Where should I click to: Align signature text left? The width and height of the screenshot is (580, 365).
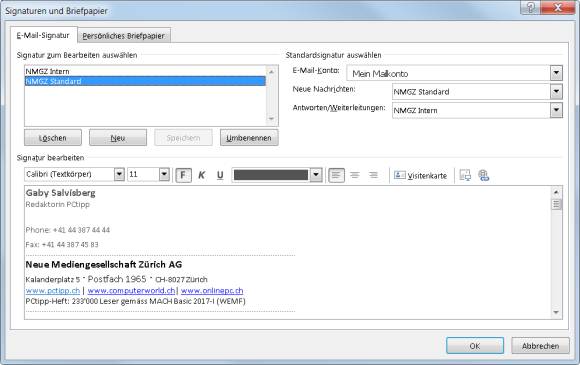pos(336,175)
